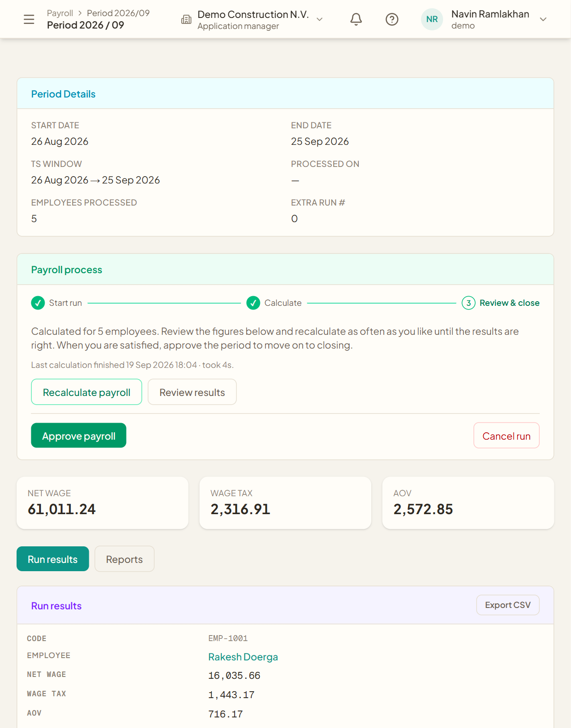Viewport: 571px width, 728px height.
Task: Switch to the Reports tab
Action: pos(124,559)
